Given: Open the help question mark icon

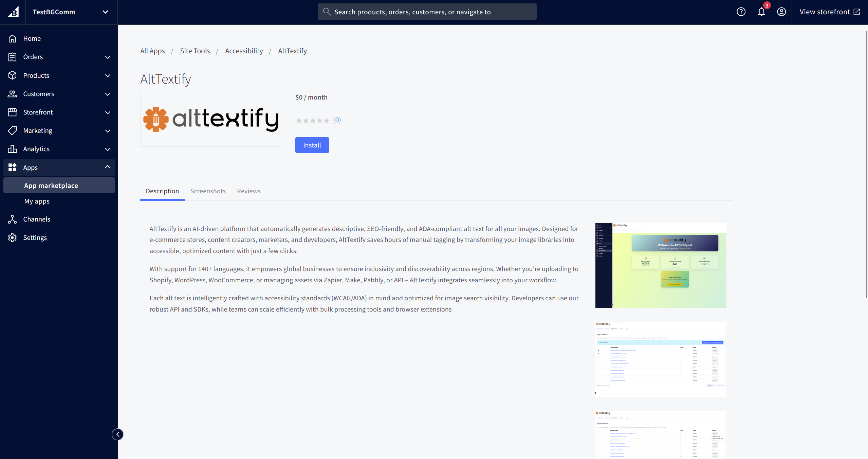Looking at the screenshot, I should (741, 12).
